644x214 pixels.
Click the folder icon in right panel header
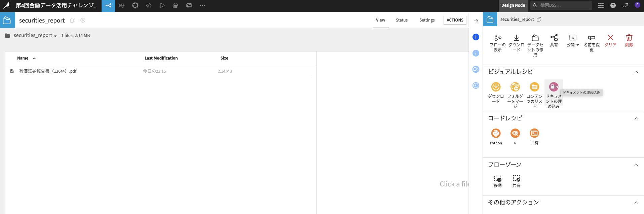click(490, 19)
